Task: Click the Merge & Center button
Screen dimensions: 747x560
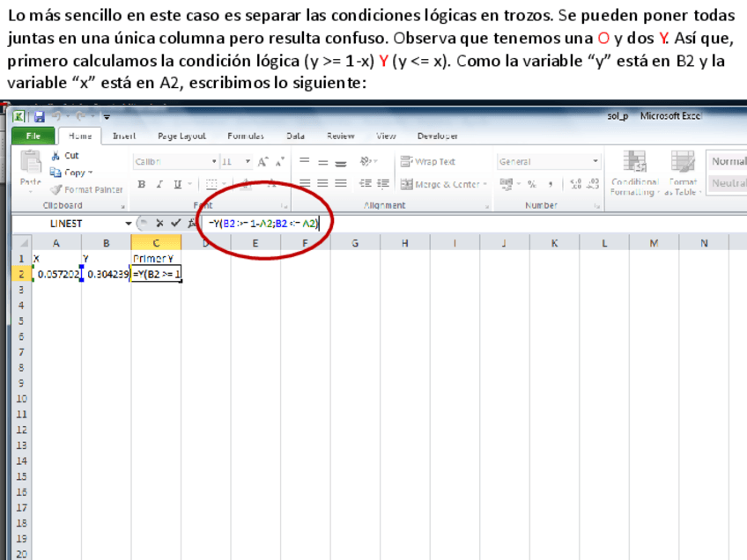Action: (440, 184)
